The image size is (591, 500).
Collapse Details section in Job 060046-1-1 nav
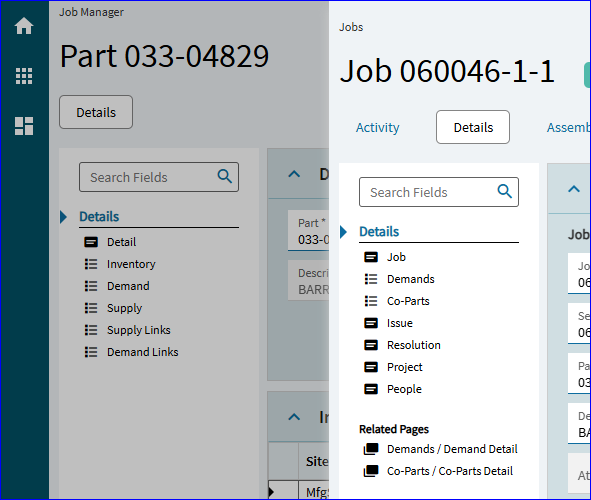point(343,232)
